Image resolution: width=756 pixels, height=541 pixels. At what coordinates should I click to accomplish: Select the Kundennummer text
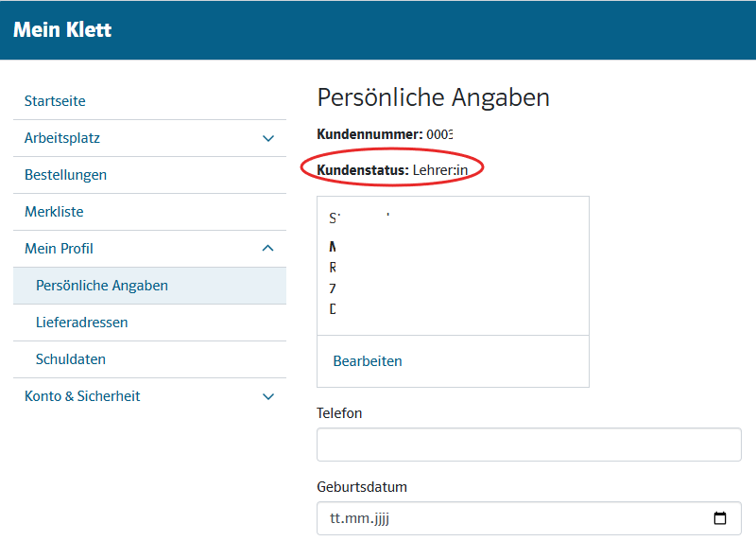coord(385,134)
